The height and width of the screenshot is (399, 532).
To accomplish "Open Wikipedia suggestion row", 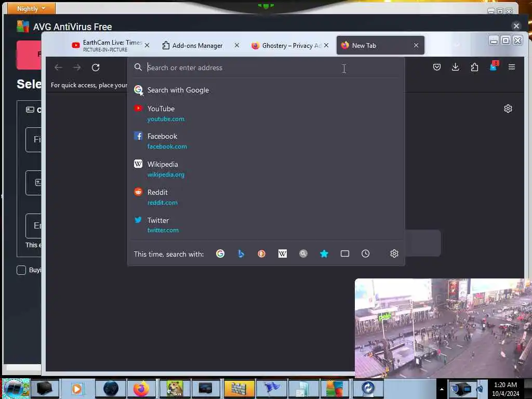I will (266, 169).
